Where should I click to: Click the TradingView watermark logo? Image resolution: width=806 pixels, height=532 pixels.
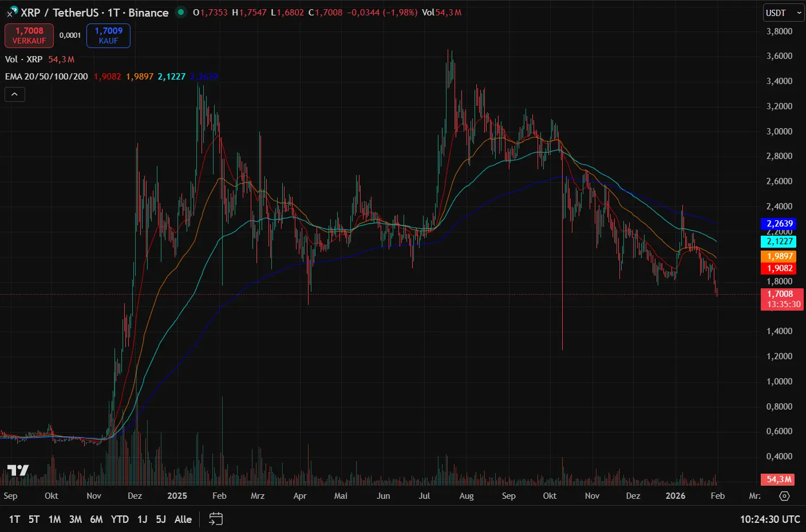pos(18,470)
